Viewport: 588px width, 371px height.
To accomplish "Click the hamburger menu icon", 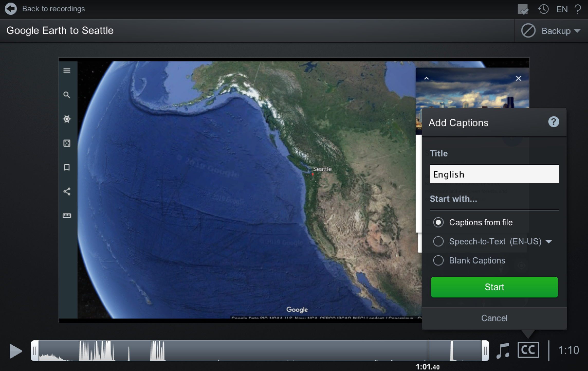I will pyautogui.click(x=67, y=71).
